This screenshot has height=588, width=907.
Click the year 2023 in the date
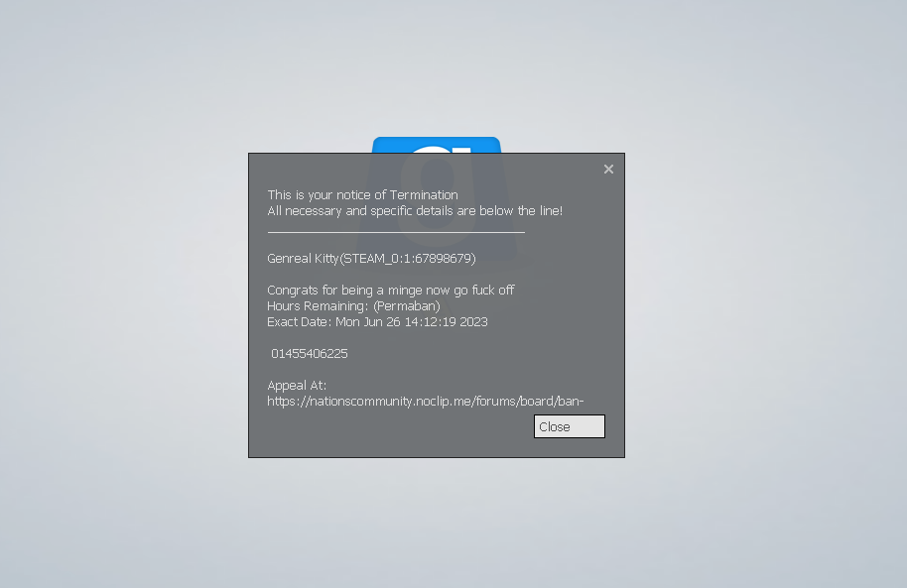(x=473, y=321)
